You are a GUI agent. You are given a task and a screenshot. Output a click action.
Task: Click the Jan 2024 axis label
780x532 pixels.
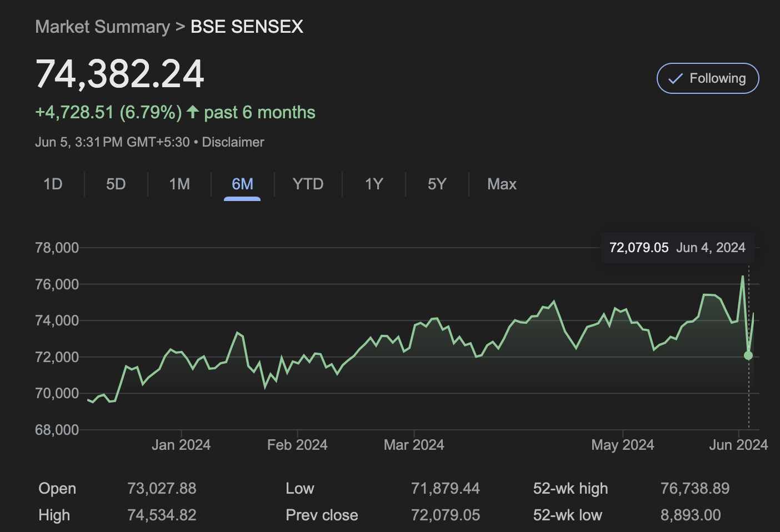tap(181, 445)
